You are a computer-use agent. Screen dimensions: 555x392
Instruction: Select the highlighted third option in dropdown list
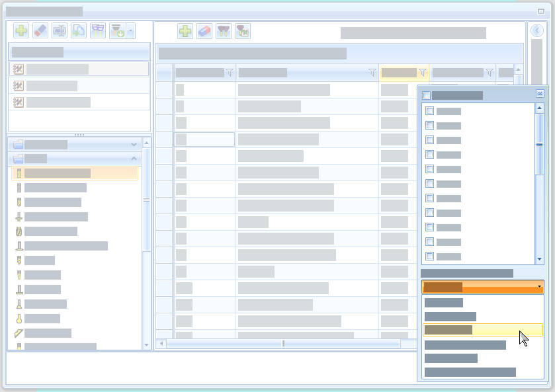[x=482, y=330]
